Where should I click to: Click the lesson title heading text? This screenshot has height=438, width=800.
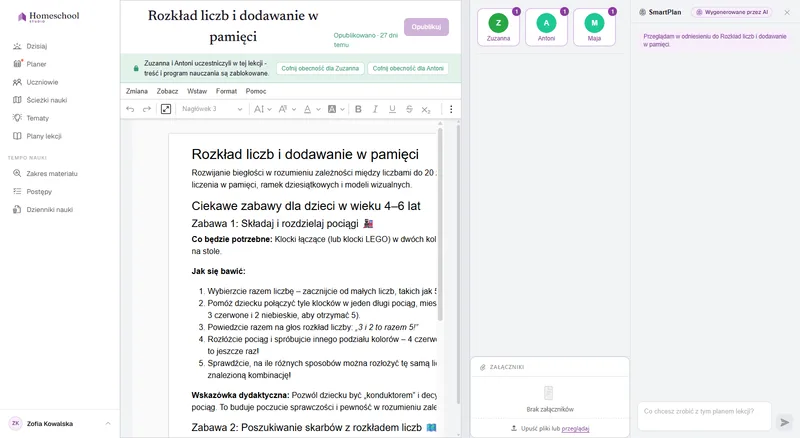click(x=233, y=26)
